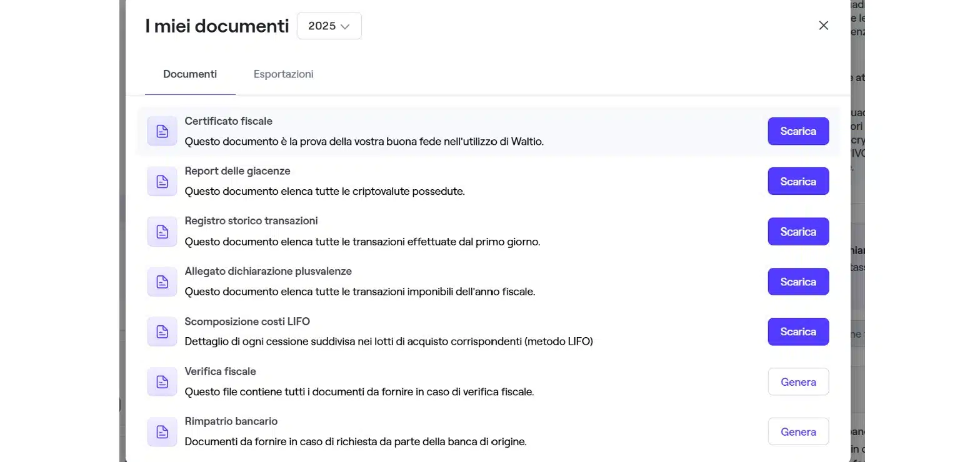The height and width of the screenshot is (462, 980).
Task: Click the Report delle giacenze description text
Action: pos(324,191)
